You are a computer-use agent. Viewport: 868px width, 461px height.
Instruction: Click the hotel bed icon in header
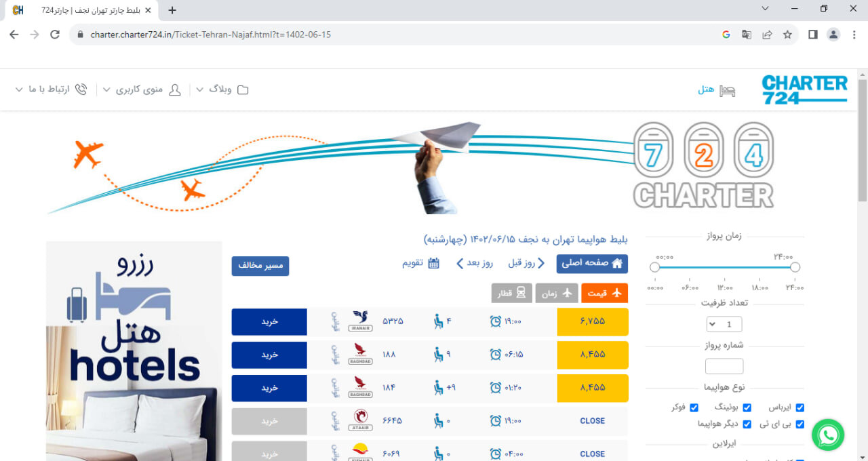tap(728, 90)
